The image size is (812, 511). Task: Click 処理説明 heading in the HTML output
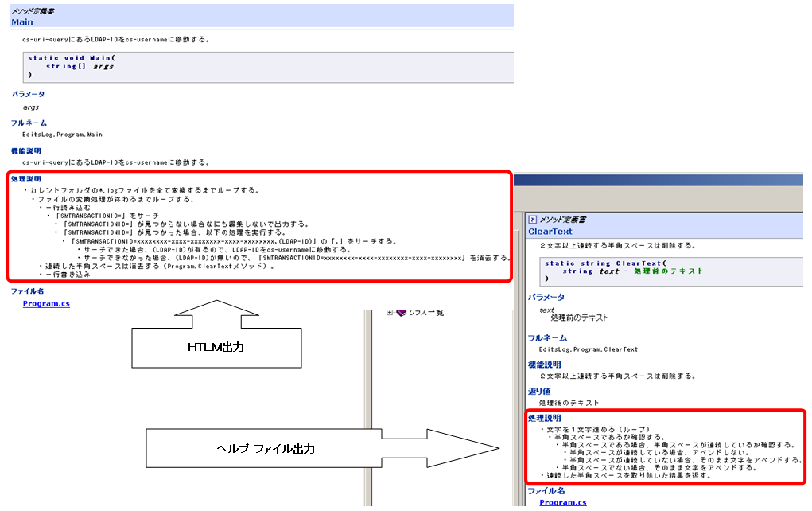point(26,179)
